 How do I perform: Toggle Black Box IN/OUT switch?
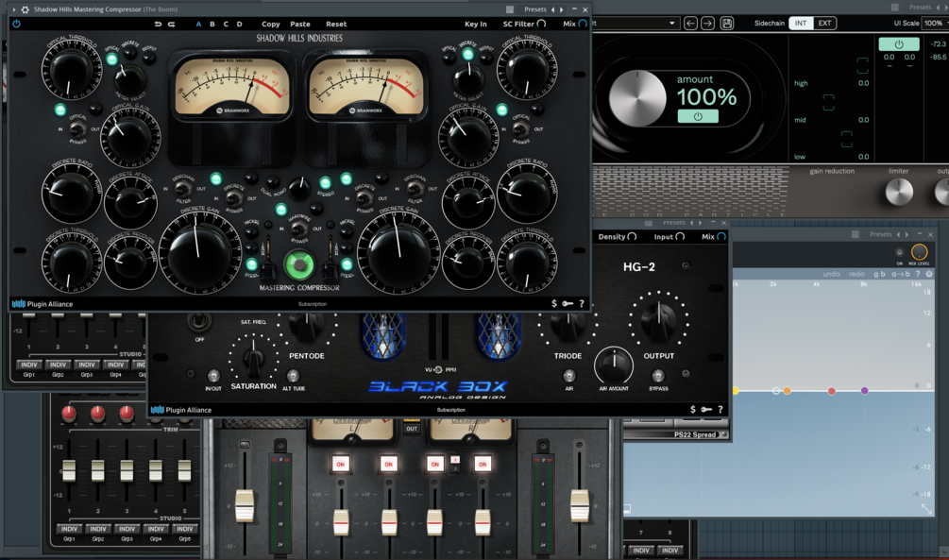tap(213, 375)
